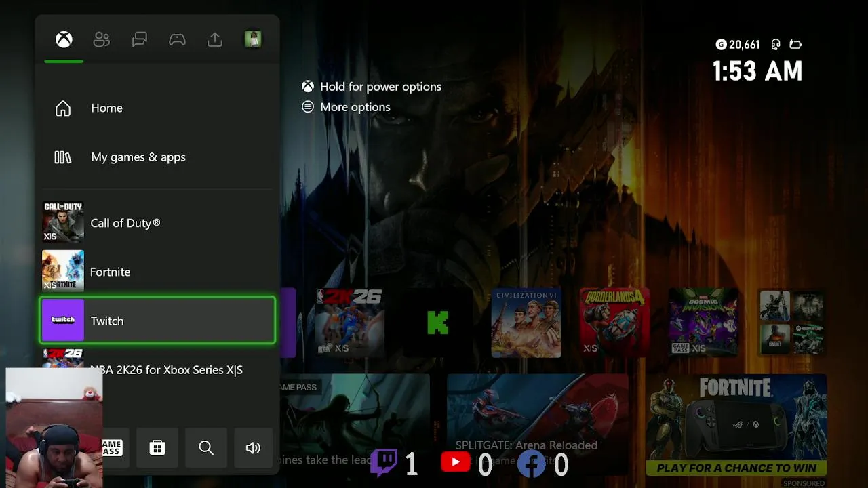Select the Game activity controller tab
The width and height of the screenshot is (868, 488).
coord(177,40)
